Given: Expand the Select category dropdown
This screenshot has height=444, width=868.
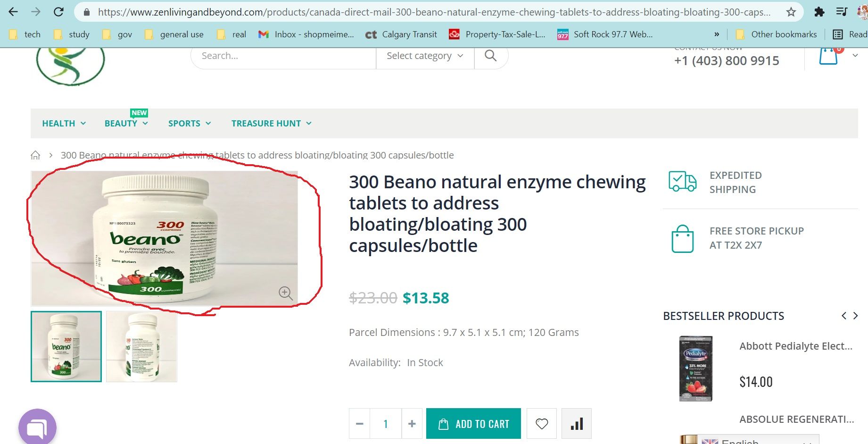Looking at the screenshot, I should tap(424, 56).
